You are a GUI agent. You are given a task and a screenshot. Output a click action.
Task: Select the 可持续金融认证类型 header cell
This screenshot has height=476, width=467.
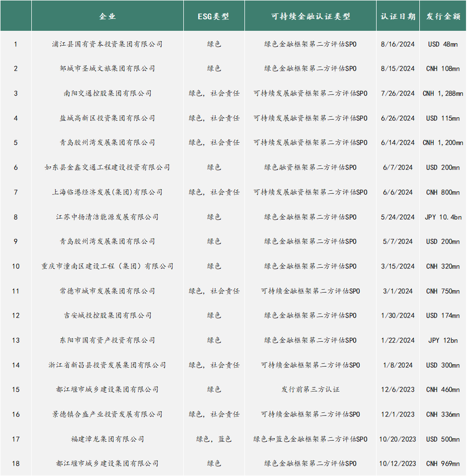pyautogui.click(x=311, y=16)
